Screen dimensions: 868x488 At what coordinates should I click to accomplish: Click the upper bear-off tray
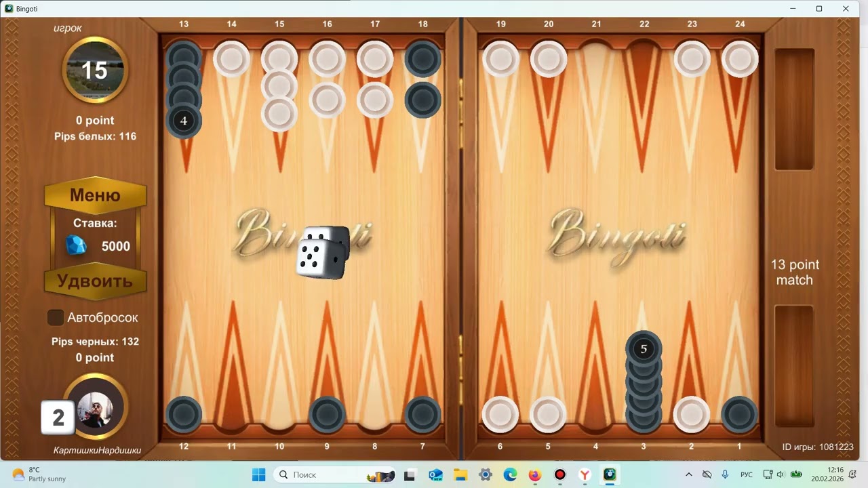coord(794,108)
